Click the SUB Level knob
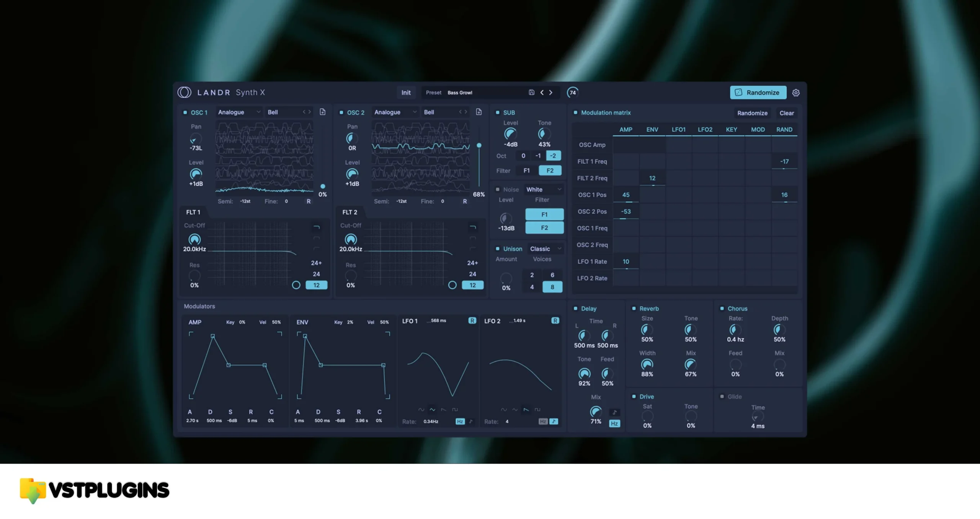 510,133
